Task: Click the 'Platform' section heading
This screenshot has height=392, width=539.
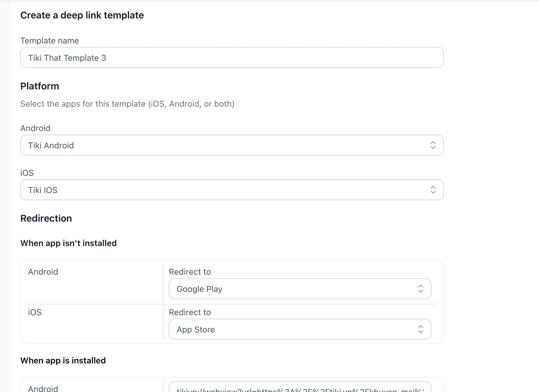Action: click(40, 86)
